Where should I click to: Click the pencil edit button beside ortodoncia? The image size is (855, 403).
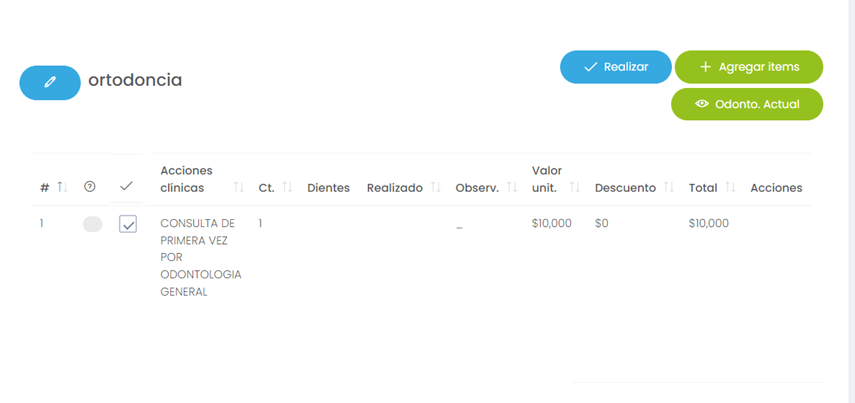pyautogui.click(x=50, y=83)
